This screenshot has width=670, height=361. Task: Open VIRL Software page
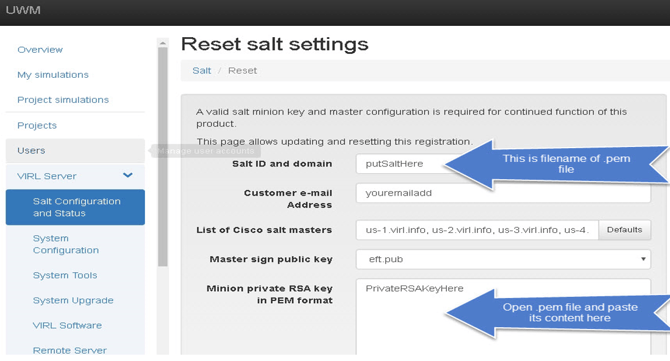(x=67, y=325)
